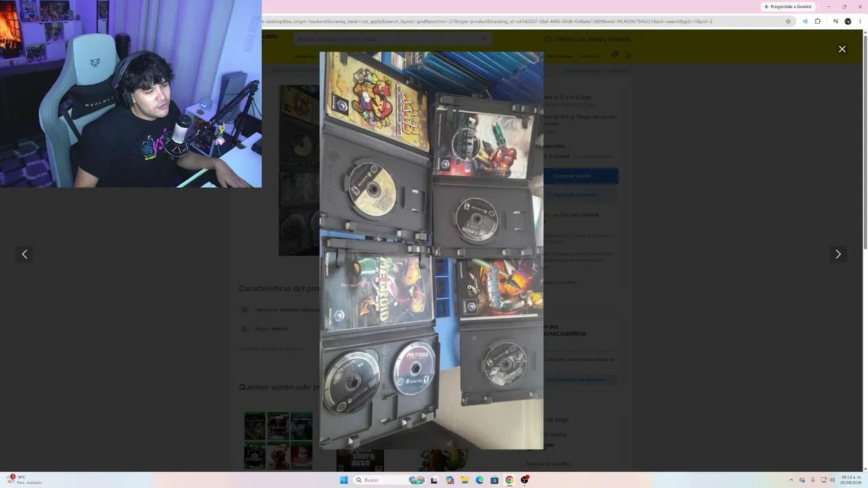The image size is (868, 488).
Task: Open the Chrome extensions puzzle menu
Action: click(818, 21)
